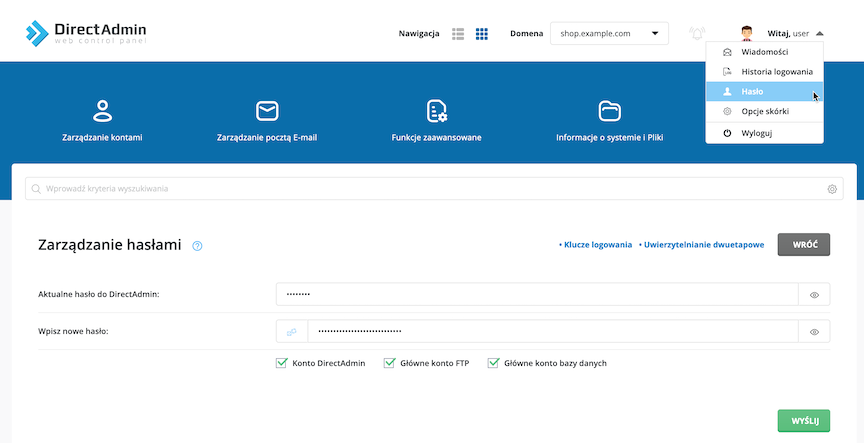Collapse the Witaj, user menu arrow

820,34
